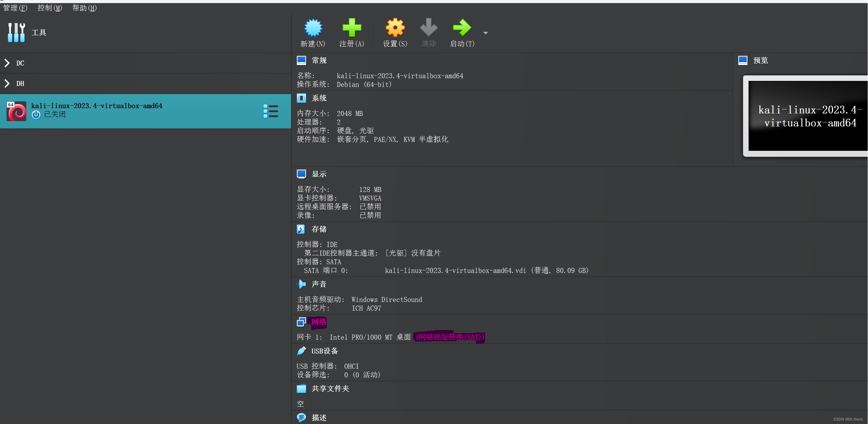868x424 pixels.
Task: Click the 硬盘, 光驱 boot order value
Action: tap(355, 130)
